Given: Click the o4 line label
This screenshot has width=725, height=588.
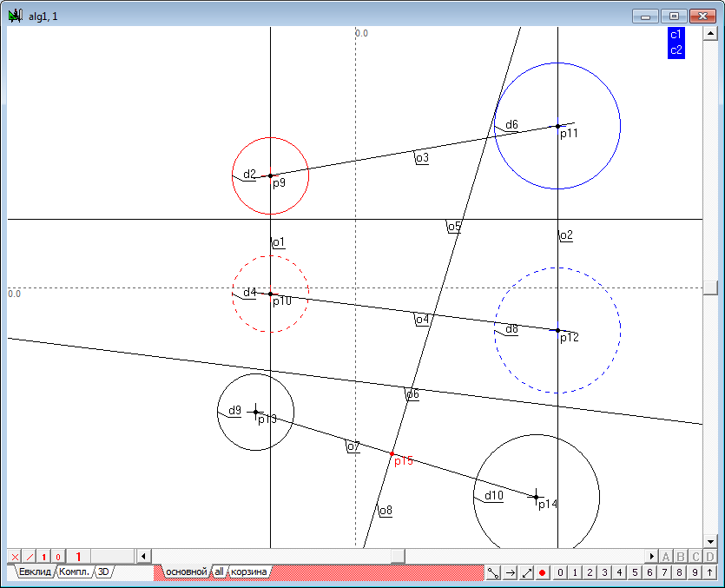Looking at the screenshot, I should click(422, 320).
